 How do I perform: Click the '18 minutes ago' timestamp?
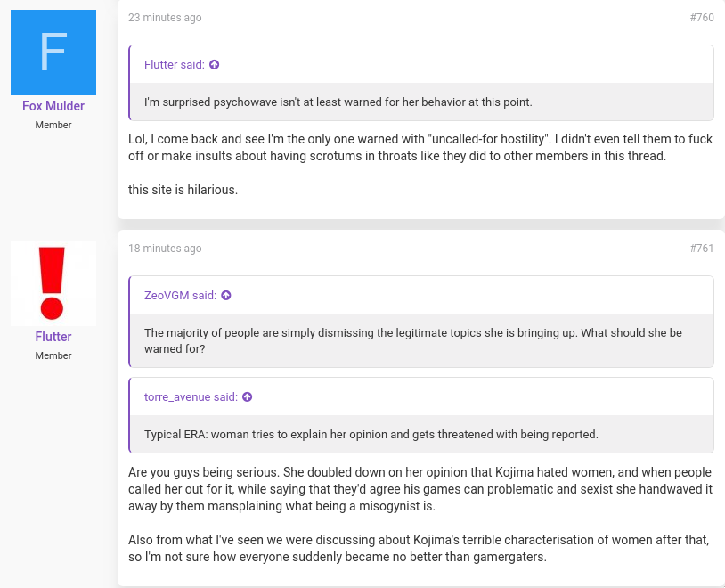165,249
